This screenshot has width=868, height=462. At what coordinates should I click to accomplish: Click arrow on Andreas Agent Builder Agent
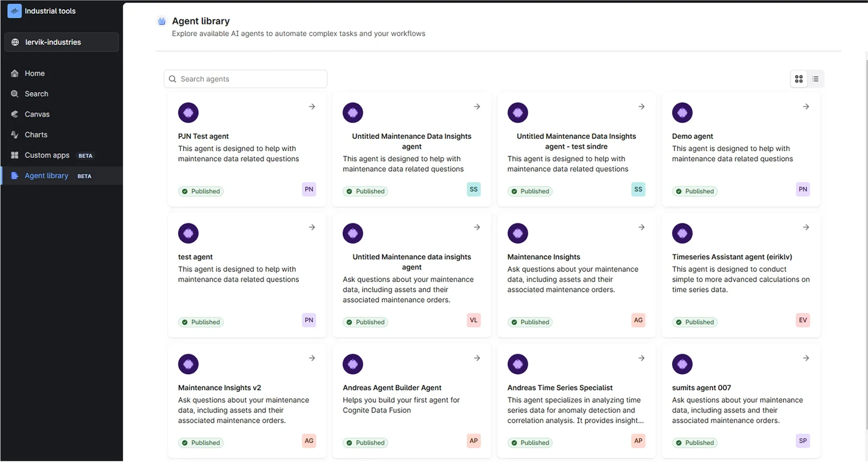477,358
